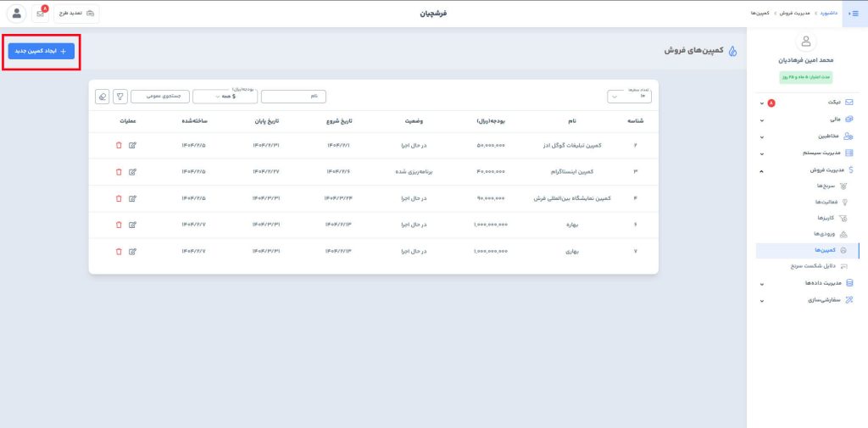Delete the بهاری campaign row
This screenshot has width=868, height=428.
[x=119, y=252]
